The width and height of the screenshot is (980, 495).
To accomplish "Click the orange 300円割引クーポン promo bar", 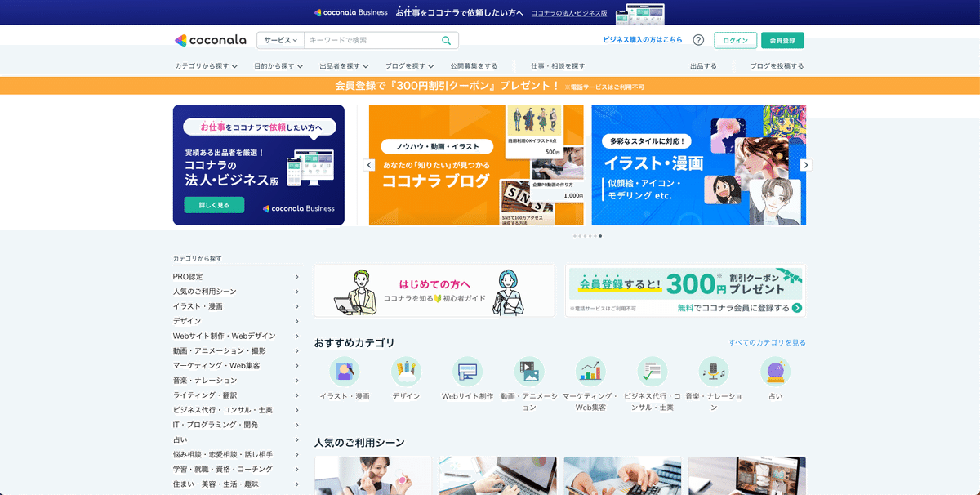I will (x=489, y=86).
